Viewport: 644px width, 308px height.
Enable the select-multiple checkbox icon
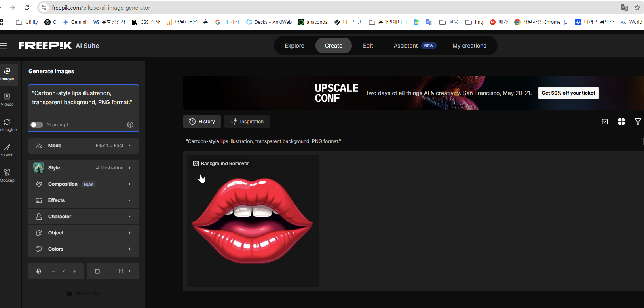click(605, 122)
